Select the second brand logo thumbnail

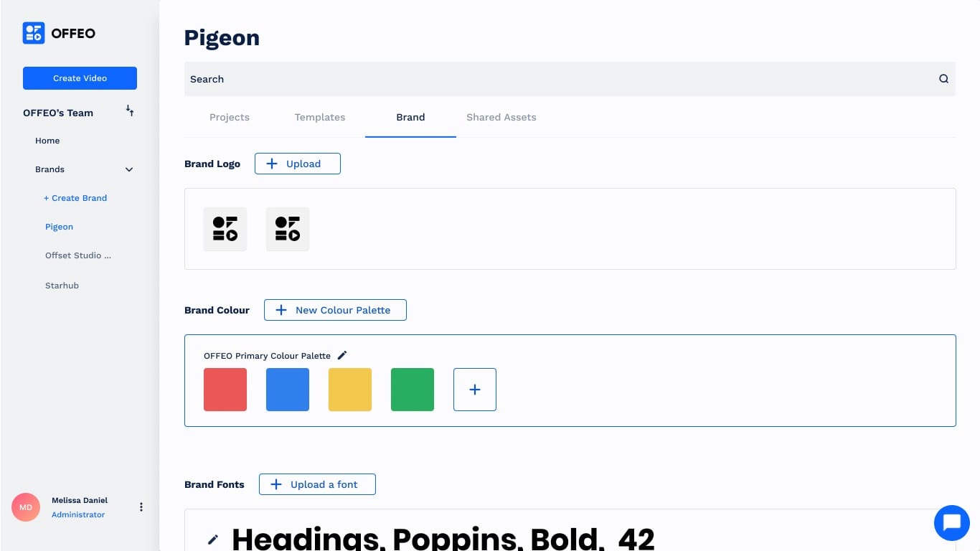click(x=288, y=230)
